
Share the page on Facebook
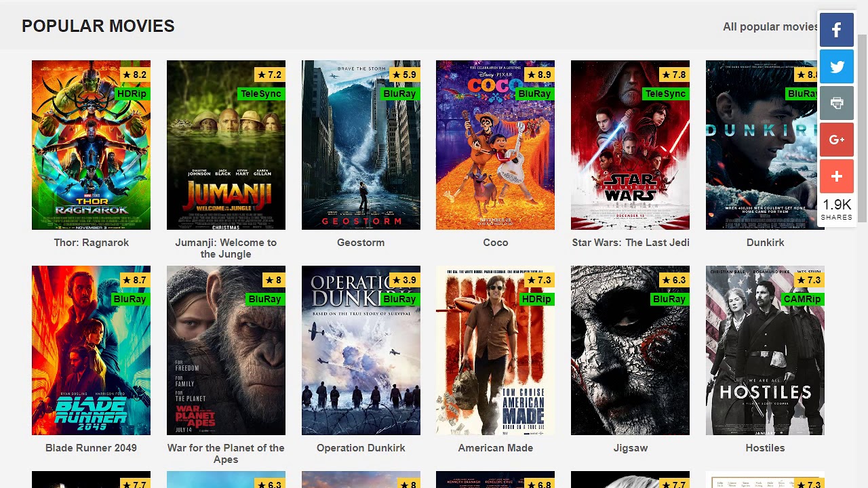[x=837, y=30]
